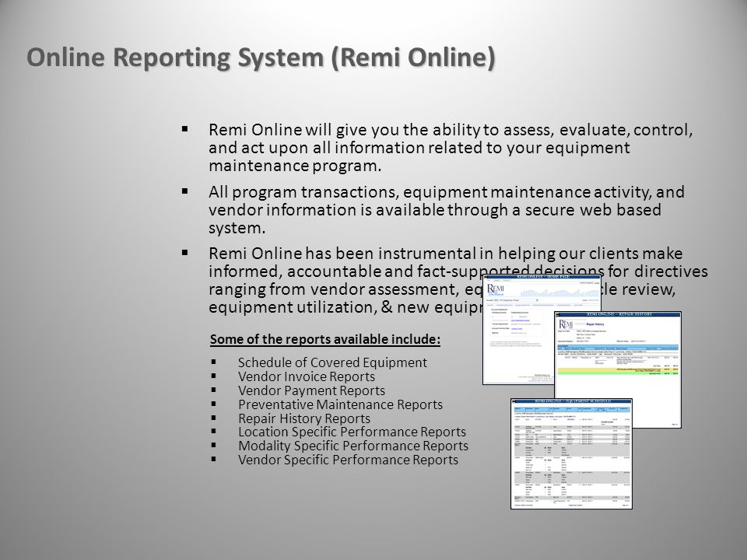Select 'Vendor Payment Reports' list item
The image size is (747, 560).
(311, 390)
